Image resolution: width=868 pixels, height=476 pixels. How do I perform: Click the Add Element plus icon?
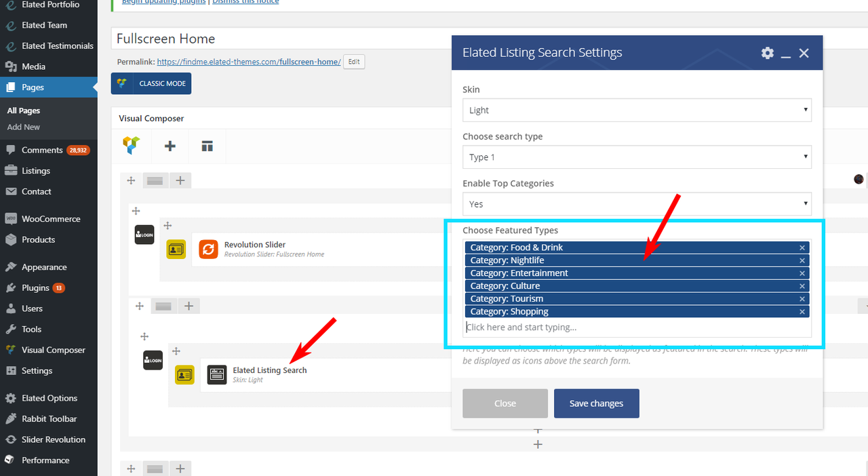(170, 146)
